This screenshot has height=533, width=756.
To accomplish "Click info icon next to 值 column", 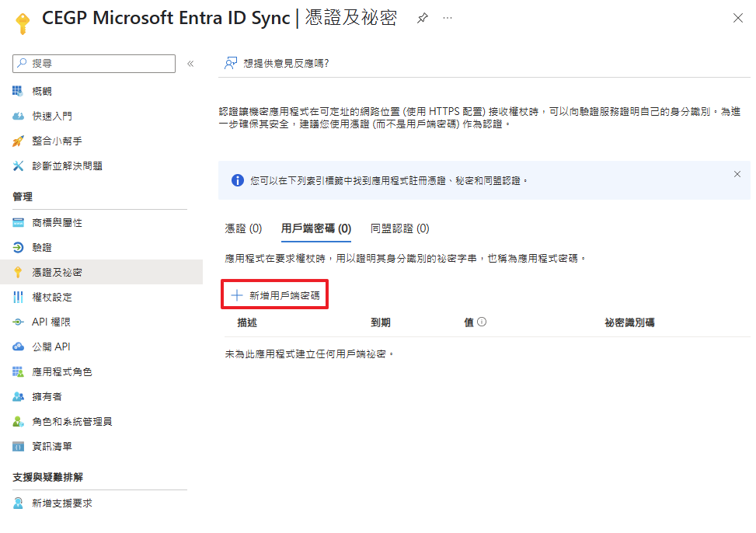I will point(482,322).
